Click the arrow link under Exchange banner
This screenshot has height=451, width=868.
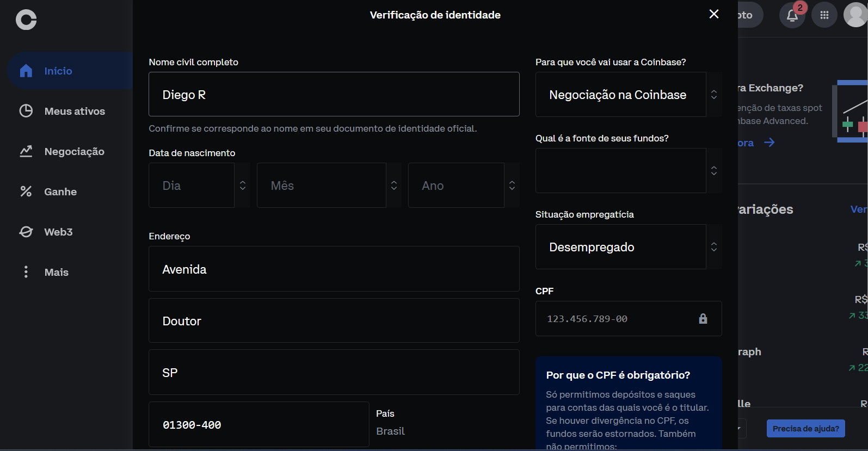click(769, 143)
